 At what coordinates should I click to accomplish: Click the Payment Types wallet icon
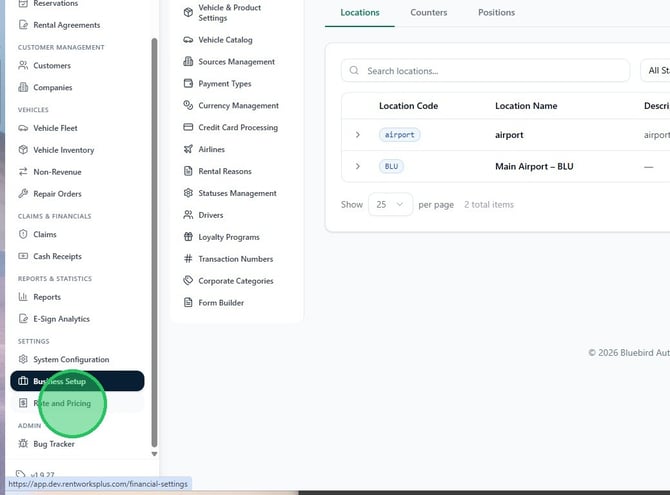coord(188,83)
